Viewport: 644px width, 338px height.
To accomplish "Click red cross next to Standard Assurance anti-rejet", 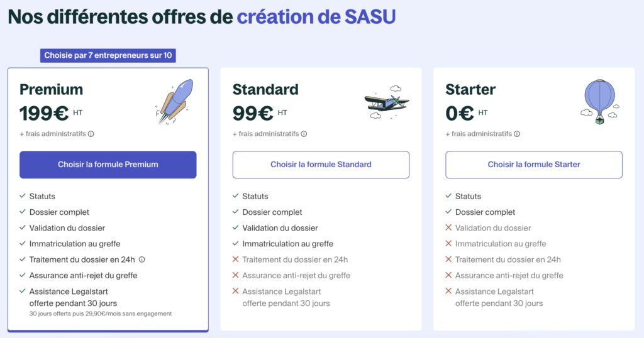I will (x=236, y=275).
